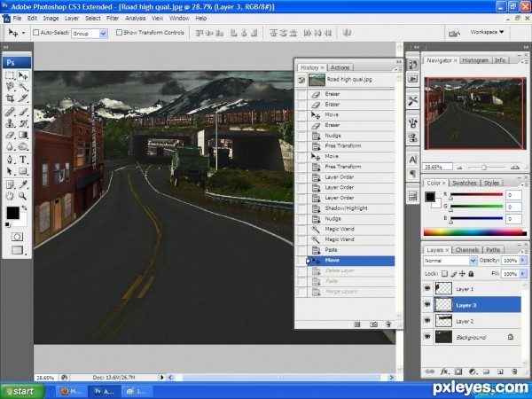532x399 pixels.
Task: Select the Magic Wand tool in toolbox
Action: [23, 87]
